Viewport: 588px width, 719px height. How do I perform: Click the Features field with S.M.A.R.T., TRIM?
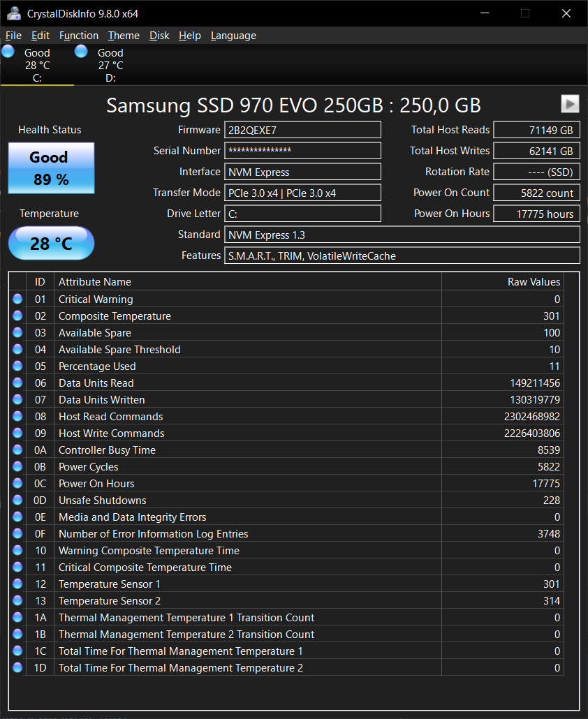(402, 255)
